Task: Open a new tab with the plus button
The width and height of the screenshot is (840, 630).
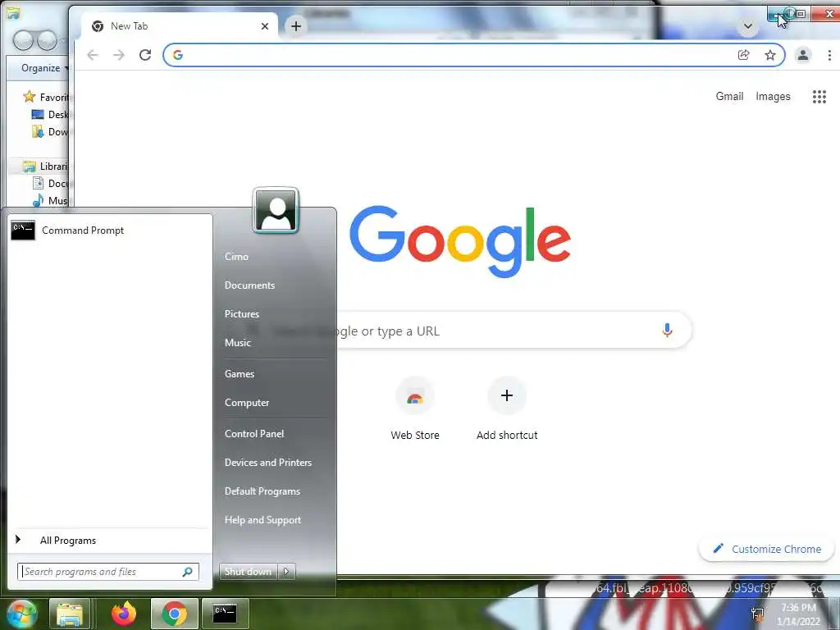Action: (295, 25)
